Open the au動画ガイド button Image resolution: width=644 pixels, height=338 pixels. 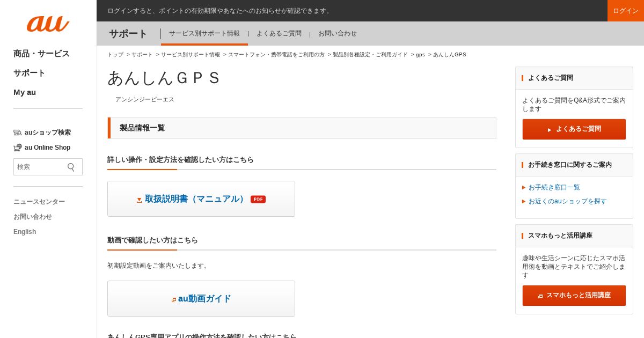[x=201, y=299]
